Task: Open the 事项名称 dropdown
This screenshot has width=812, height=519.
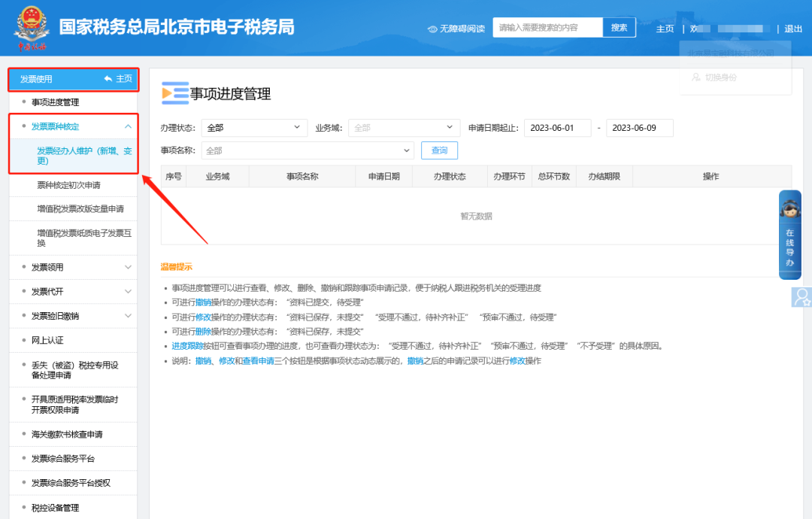Action: coord(307,150)
